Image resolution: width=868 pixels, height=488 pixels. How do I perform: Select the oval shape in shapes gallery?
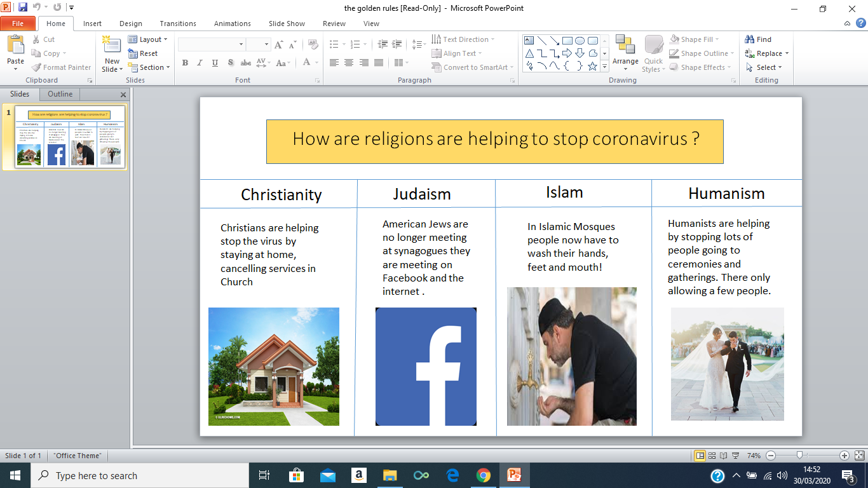coord(580,41)
